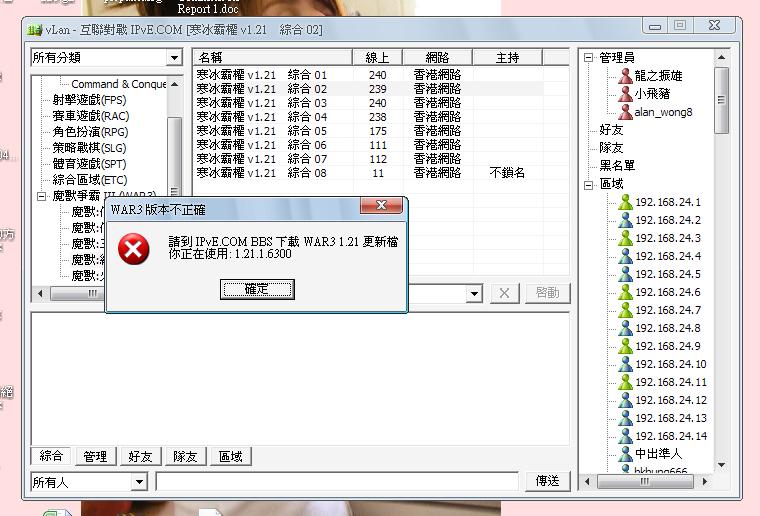
Task: Click the user icon of 192.168.24.8
Action: coord(625,328)
